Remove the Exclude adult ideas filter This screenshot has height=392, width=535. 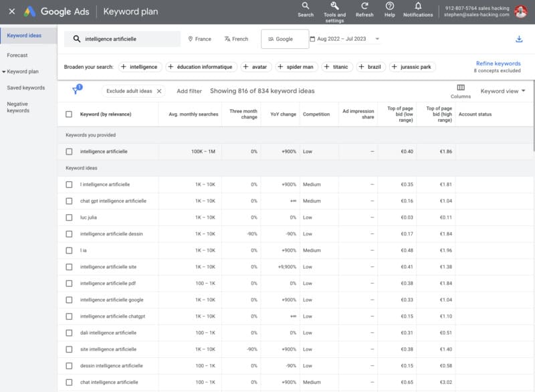(x=159, y=91)
